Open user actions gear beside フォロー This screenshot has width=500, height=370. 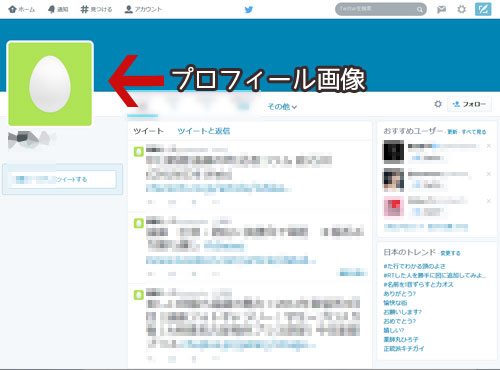point(438,104)
